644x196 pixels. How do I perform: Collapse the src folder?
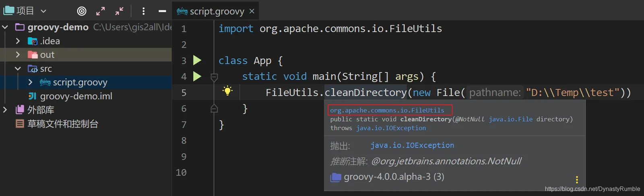[x=18, y=69]
